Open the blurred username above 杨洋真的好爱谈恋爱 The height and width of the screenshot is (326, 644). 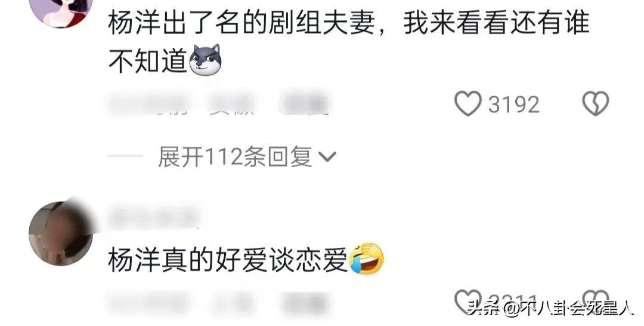click(154, 216)
